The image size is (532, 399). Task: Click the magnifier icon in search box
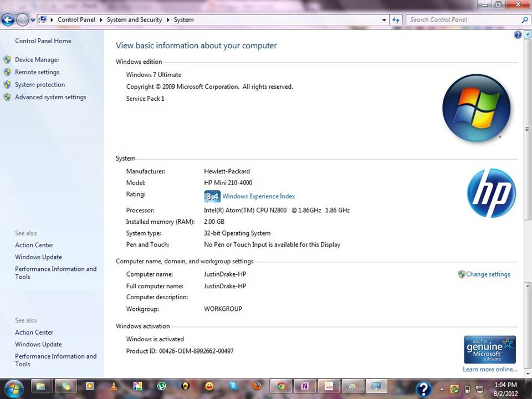pos(525,20)
